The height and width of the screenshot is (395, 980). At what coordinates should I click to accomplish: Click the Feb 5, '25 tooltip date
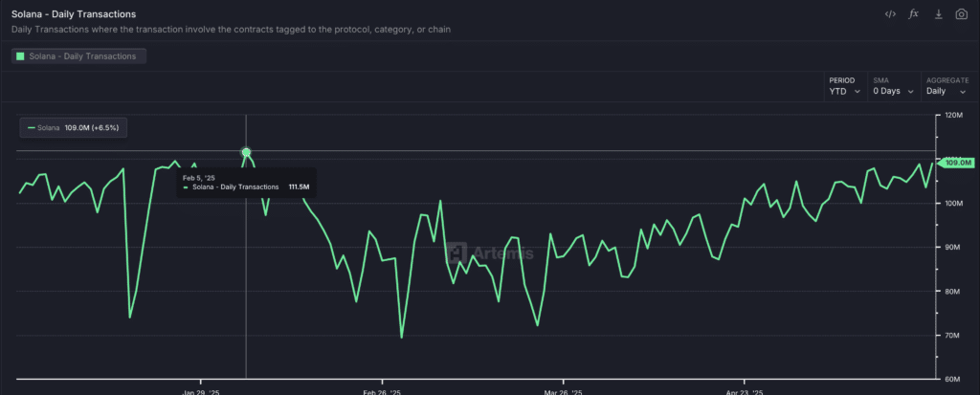199,178
